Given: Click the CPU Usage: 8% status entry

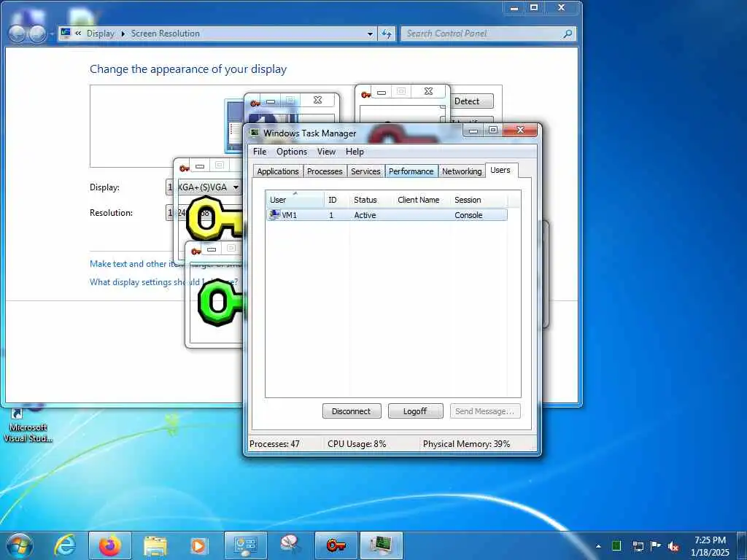Looking at the screenshot, I should pyautogui.click(x=357, y=444).
